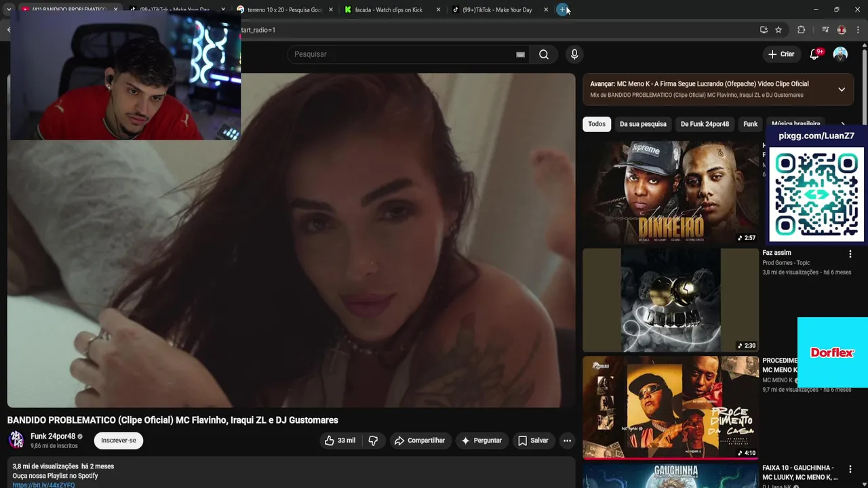The width and height of the screenshot is (868, 488).
Task: Open the Dinheiro video thumbnail
Action: [671, 192]
